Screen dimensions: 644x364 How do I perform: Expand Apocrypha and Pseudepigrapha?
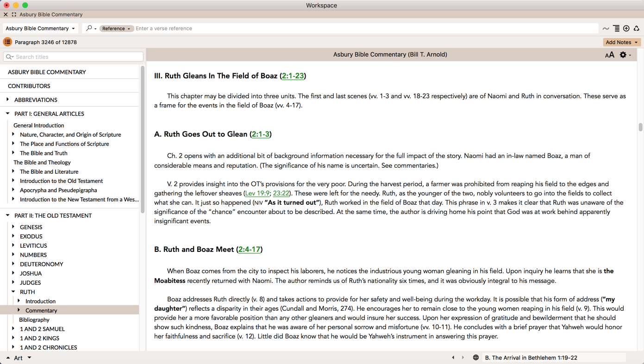click(13, 190)
